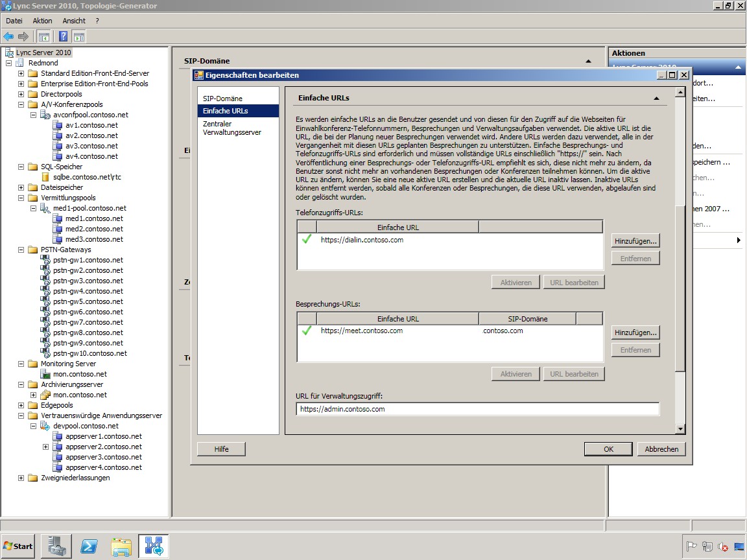Click the med1-pool.contoso.net pool icon
Viewport: 747px width, 560px height.
[45, 208]
